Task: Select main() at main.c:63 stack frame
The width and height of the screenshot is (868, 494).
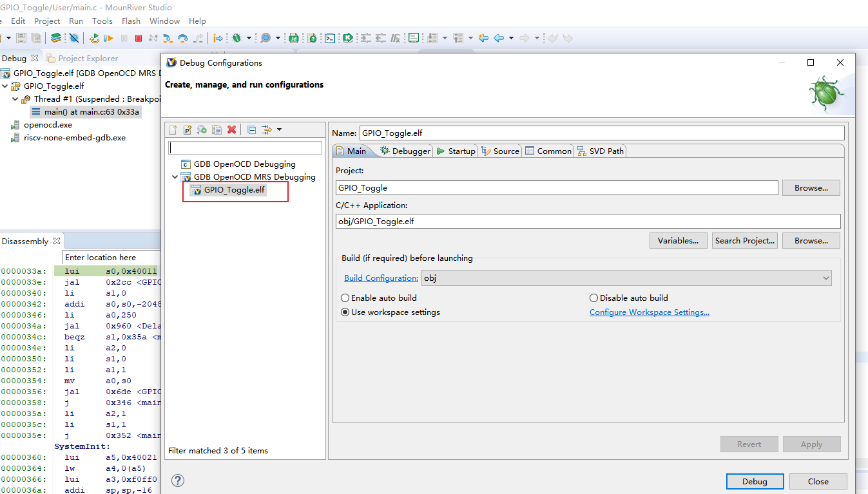Action: tap(86, 111)
